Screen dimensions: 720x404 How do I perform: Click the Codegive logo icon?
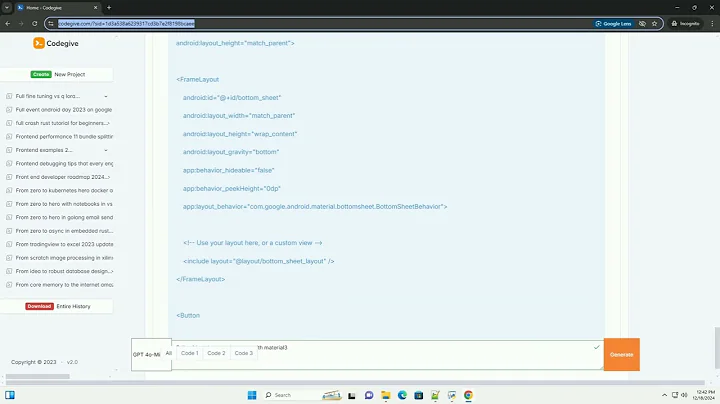tap(39, 43)
